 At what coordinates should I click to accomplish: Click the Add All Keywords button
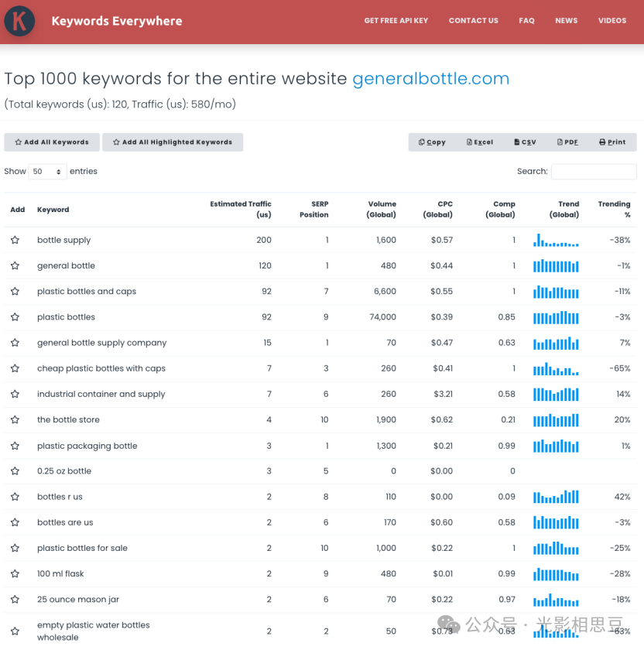(52, 142)
